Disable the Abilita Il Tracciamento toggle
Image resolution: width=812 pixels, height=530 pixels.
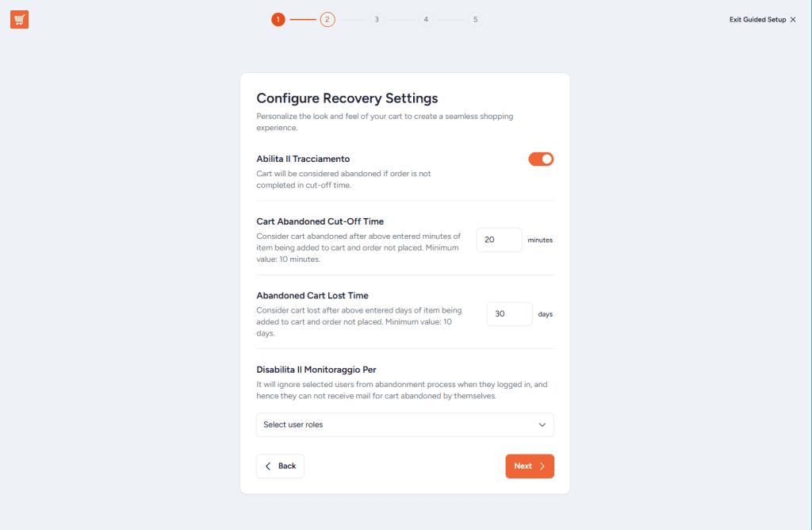pos(541,159)
